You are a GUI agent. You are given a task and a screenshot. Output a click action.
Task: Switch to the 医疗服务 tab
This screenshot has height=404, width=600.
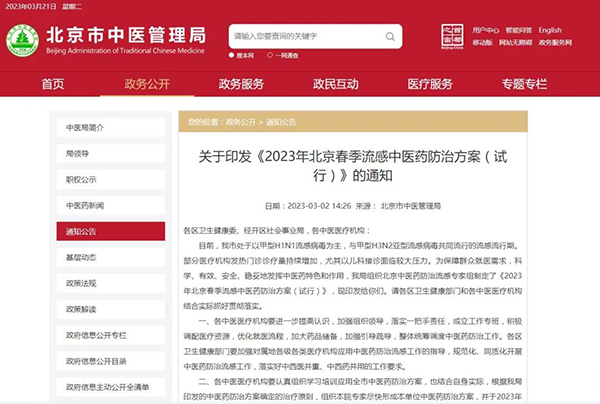(431, 84)
